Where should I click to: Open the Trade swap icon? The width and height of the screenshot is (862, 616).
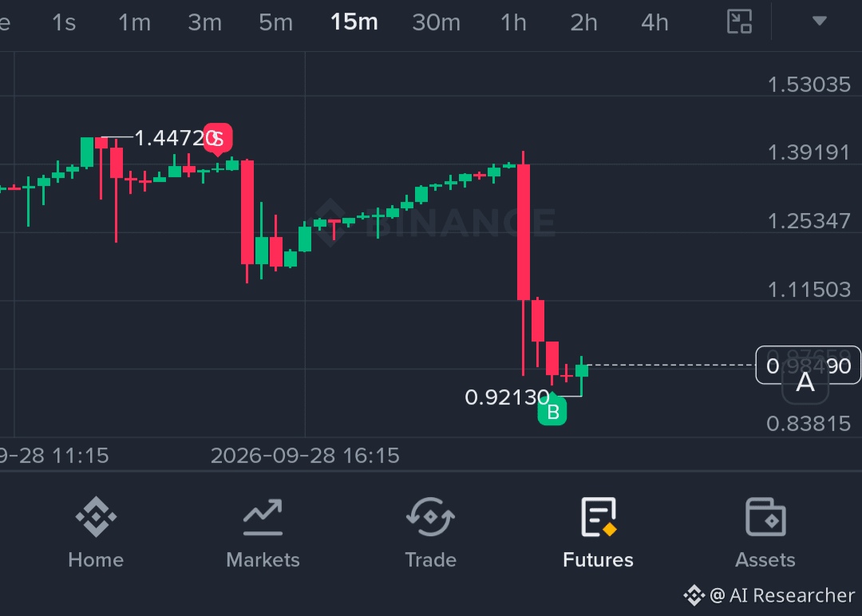tap(430, 516)
